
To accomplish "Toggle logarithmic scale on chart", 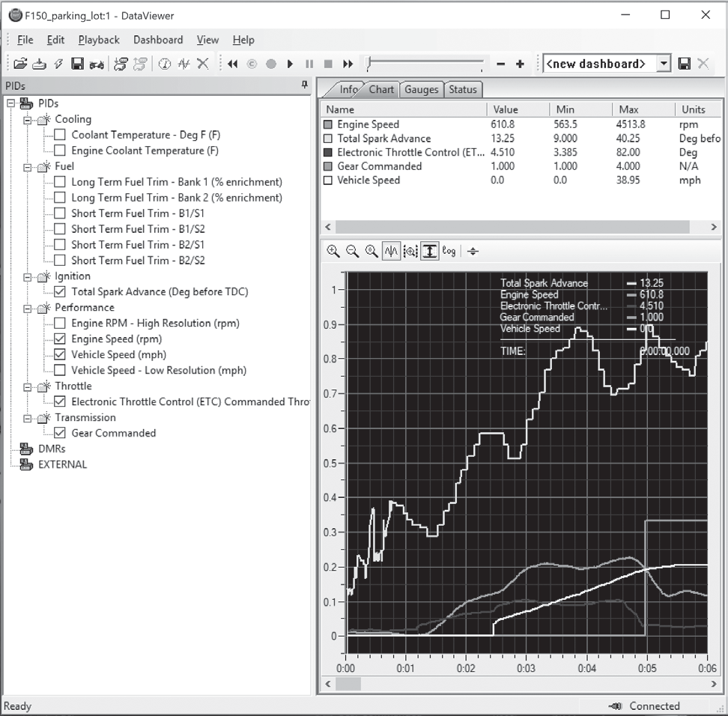I will point(449,251).
